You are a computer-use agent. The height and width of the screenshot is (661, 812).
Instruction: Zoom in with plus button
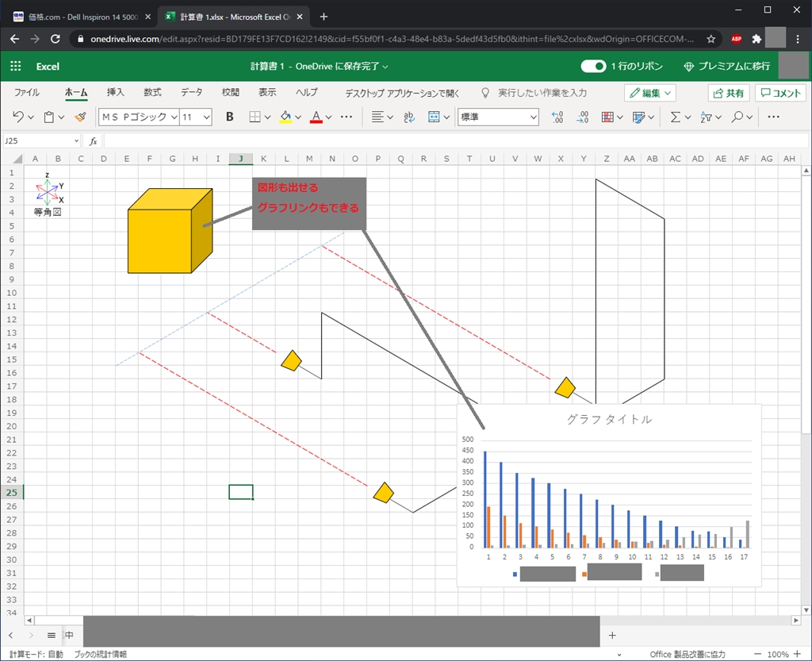pyautogui.click(x=798, y=655)
